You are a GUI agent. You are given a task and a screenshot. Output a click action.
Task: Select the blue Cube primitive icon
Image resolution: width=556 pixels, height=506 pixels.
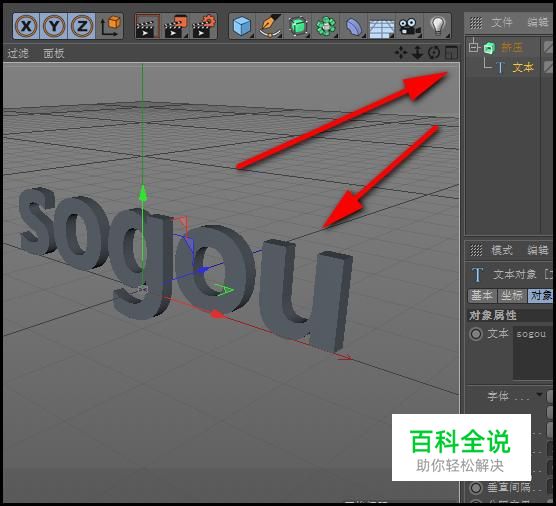[x=243, y=26]
